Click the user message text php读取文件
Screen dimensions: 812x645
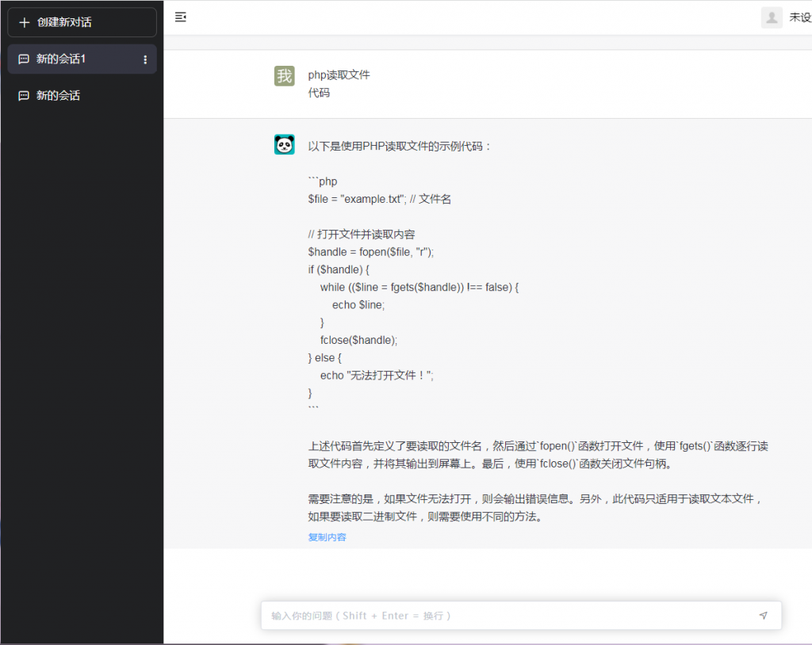339,75
